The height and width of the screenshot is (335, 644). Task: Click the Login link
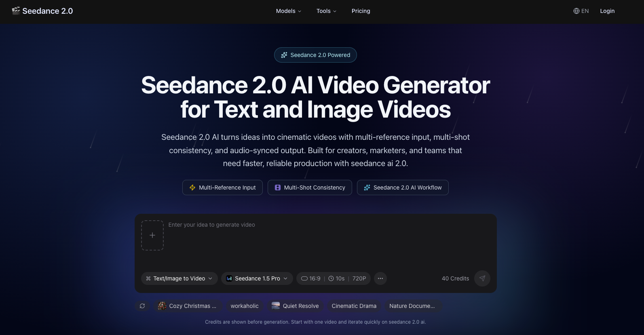pos(607,11)
